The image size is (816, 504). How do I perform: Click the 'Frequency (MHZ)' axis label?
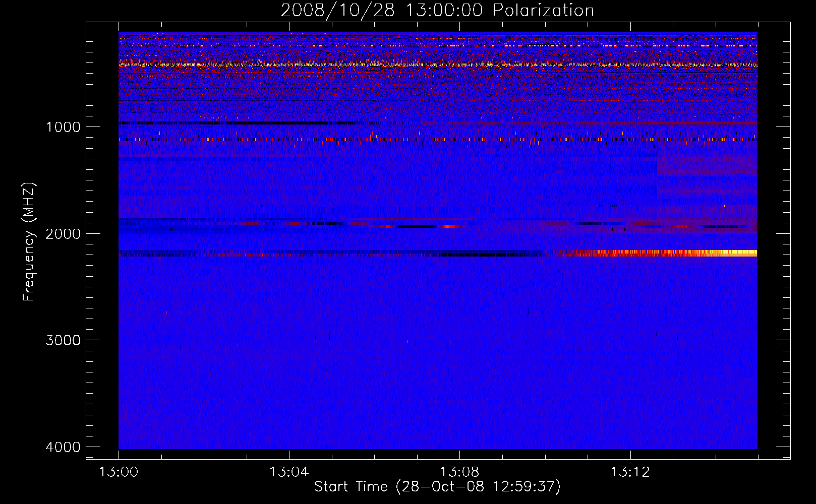click(x=29, y=242)
